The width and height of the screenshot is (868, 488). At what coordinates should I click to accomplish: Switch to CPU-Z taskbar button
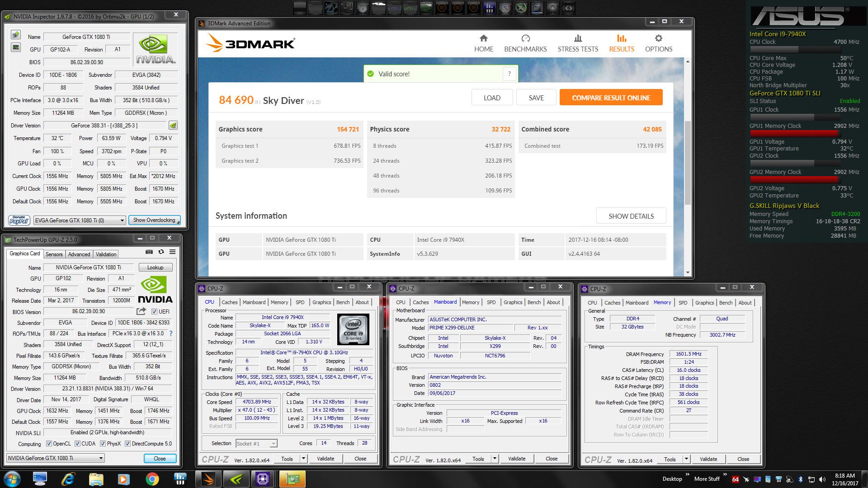pos(263,479)
